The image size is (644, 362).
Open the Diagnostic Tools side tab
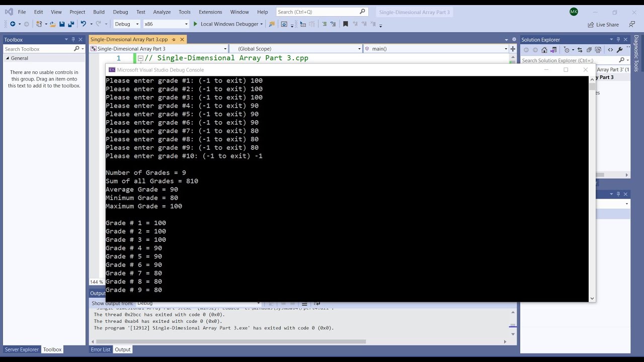(x=636, y=53)
